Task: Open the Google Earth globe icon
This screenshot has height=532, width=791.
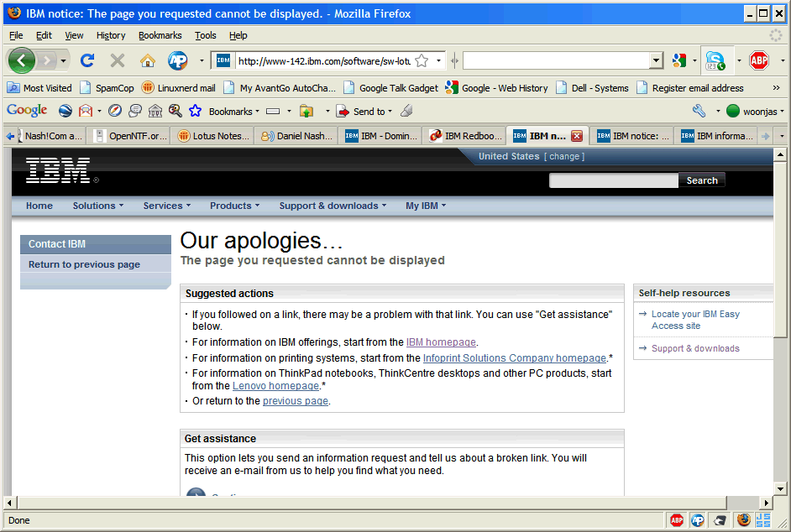Action: pyautogui.click(x=65, y=111)
